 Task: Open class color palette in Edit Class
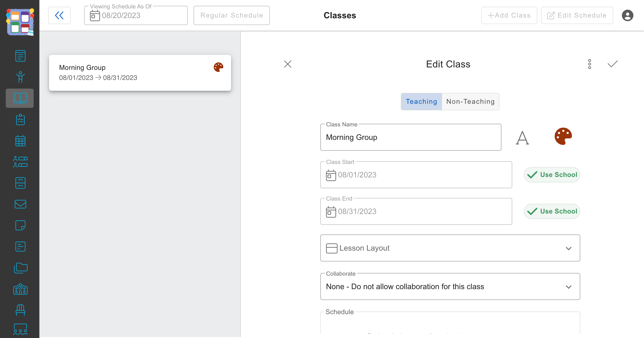(563, 136)
